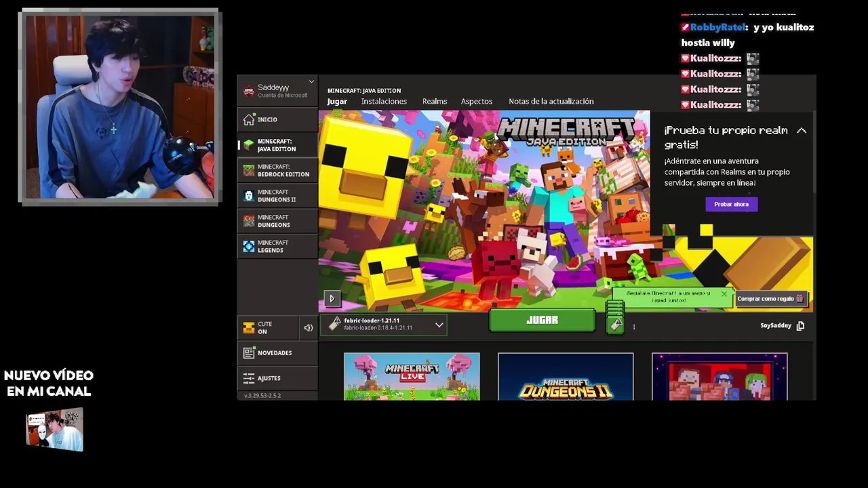
Task: Open Minecraft Legends in sidebar
Action: click(277, 246)
